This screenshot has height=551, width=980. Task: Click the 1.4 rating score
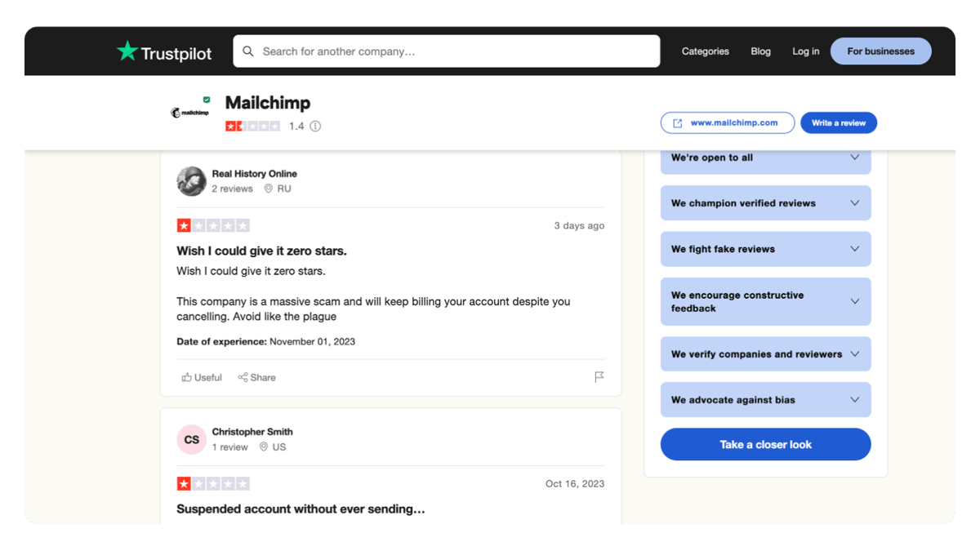coord(296,127)
